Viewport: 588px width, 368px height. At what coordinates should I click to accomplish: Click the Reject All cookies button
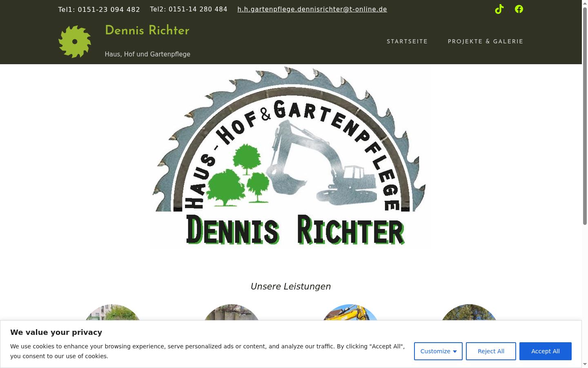coord(491,351)
